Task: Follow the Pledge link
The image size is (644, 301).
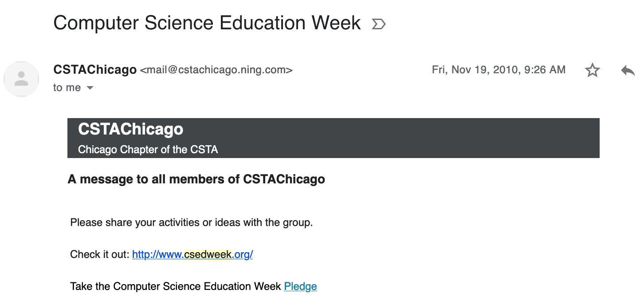Action: tap(300, 286)
